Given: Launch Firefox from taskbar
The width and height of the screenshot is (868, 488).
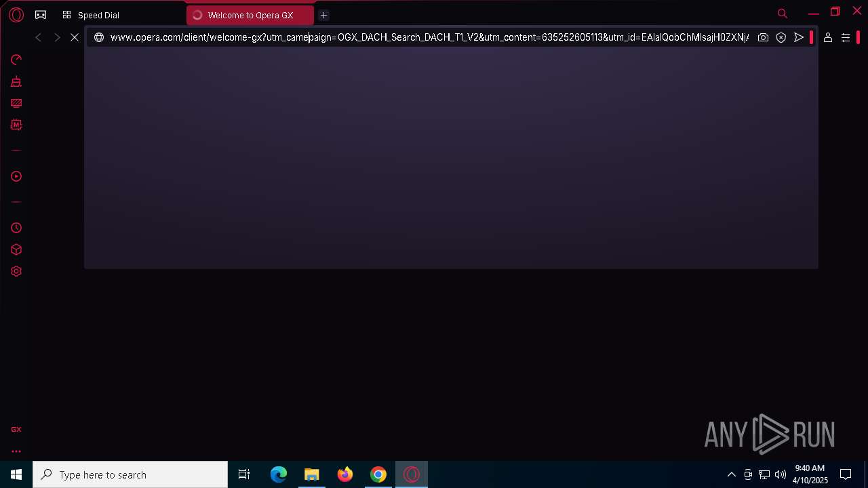Looking at the screenshot, I should (345, 474).
